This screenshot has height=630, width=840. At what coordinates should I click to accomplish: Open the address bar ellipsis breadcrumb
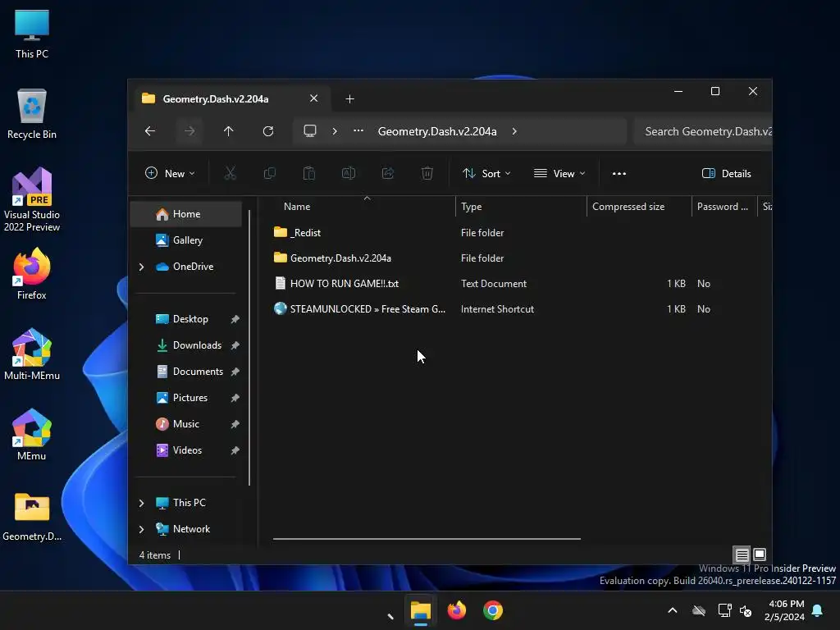358,131
